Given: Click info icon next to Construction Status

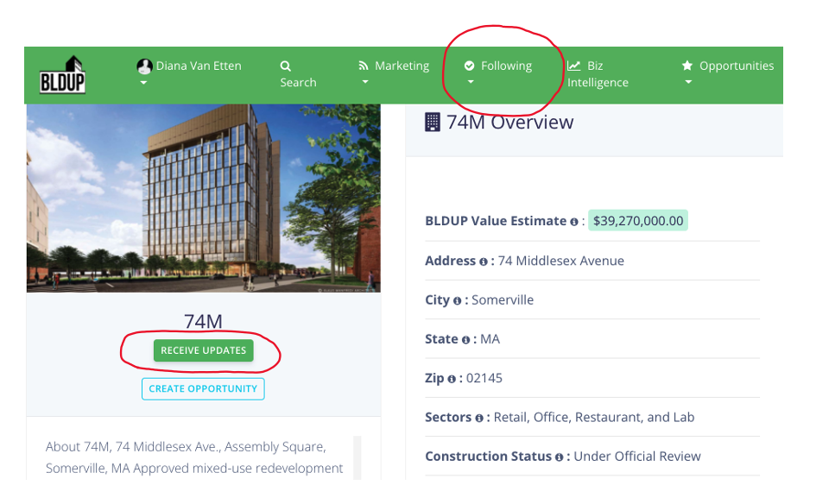Looking at the screenshot, I should (560, 457).
